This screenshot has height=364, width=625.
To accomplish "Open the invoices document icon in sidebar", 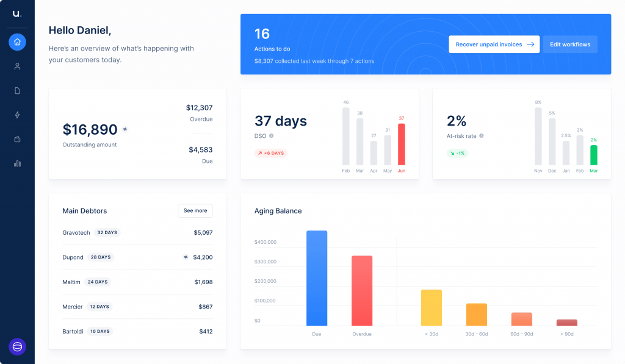I will tap(17, 90).
